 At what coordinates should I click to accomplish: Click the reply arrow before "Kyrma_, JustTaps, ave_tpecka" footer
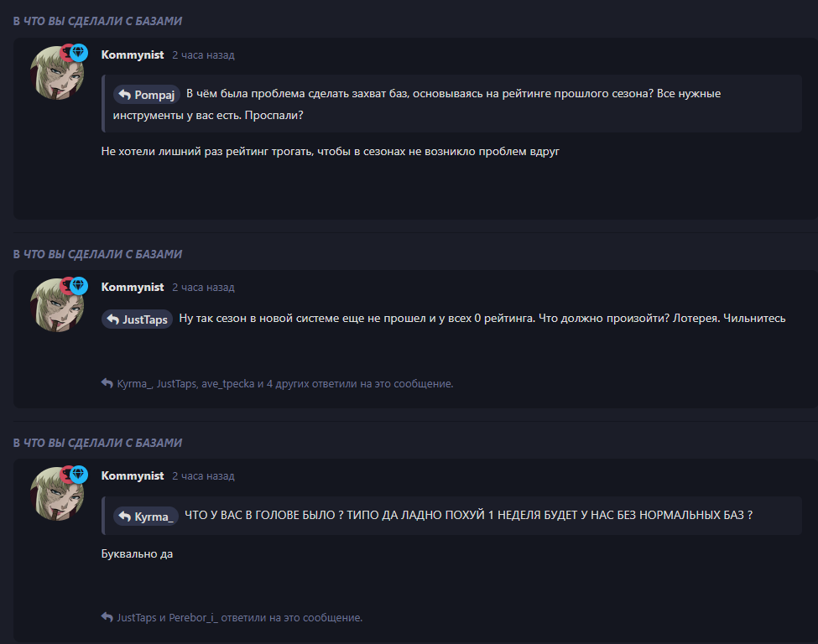coord(107,383)
